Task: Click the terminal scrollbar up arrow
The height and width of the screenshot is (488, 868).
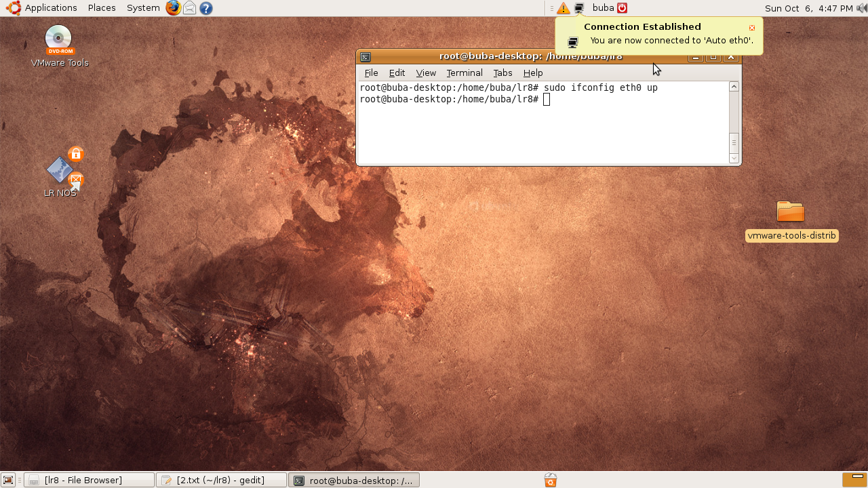Action: pyautogui.click(x=734, y=87)
